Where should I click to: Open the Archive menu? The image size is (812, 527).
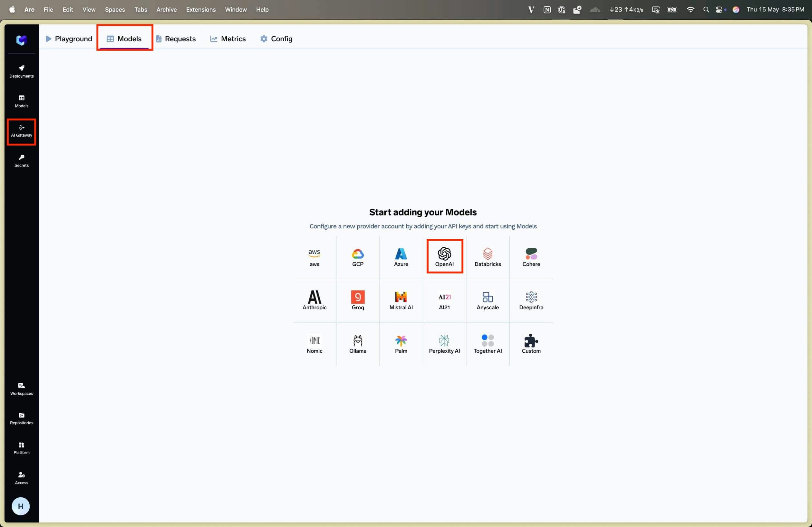click(167, 10)
